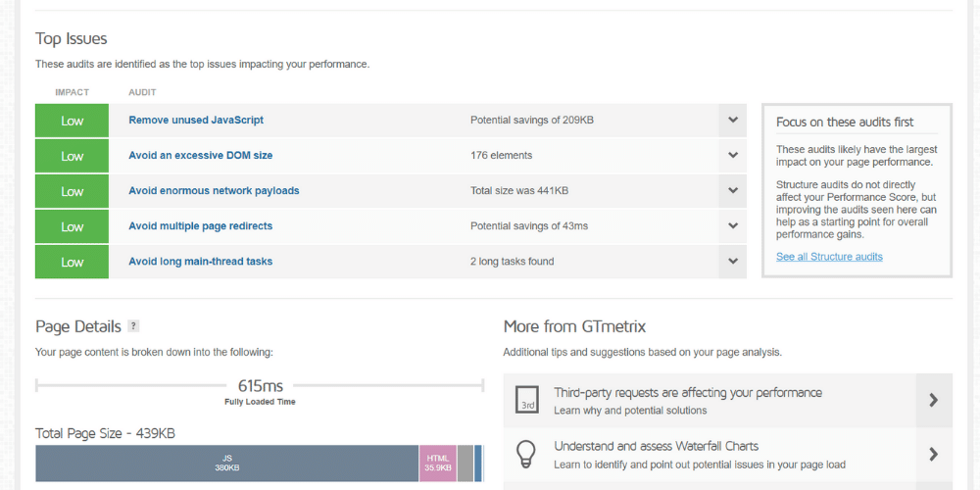
Task: Click the lightbulb icon beside Waterfall Charts
Action: 527,454
